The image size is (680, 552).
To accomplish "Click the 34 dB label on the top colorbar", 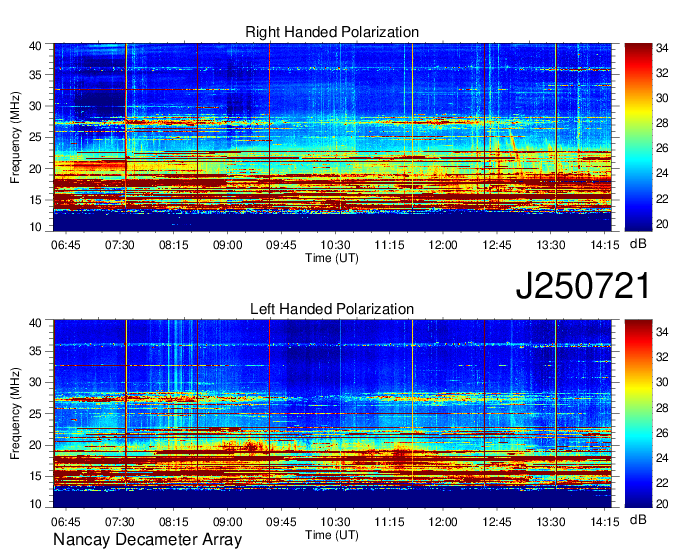I will coord(662,48).
